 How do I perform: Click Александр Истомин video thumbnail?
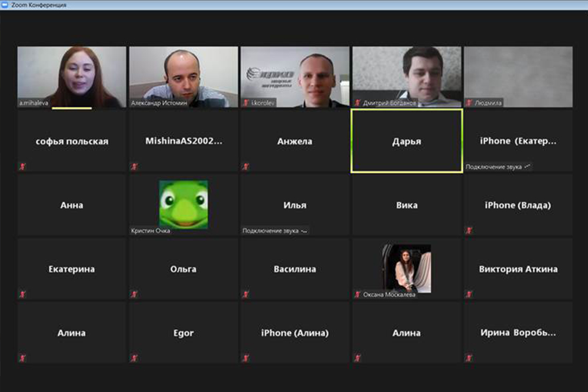[x=183, y=77]
